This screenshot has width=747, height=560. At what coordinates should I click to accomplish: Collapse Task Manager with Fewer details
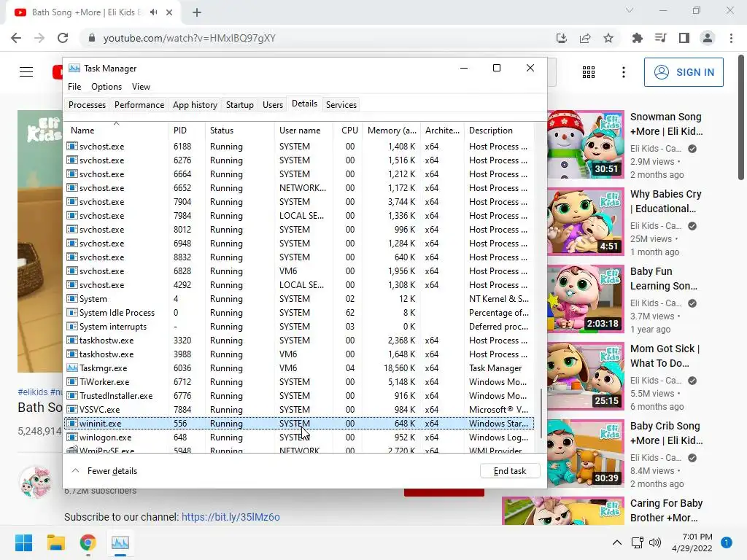tap(104, 471)
